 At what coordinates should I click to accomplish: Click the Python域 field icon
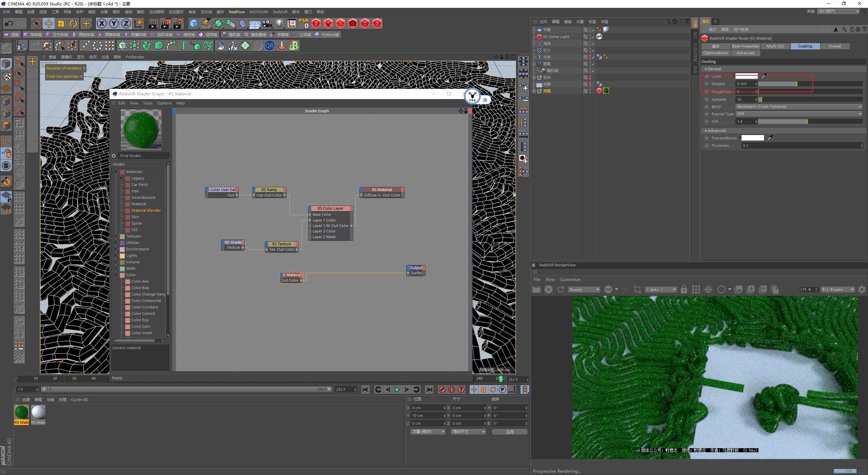317,34
